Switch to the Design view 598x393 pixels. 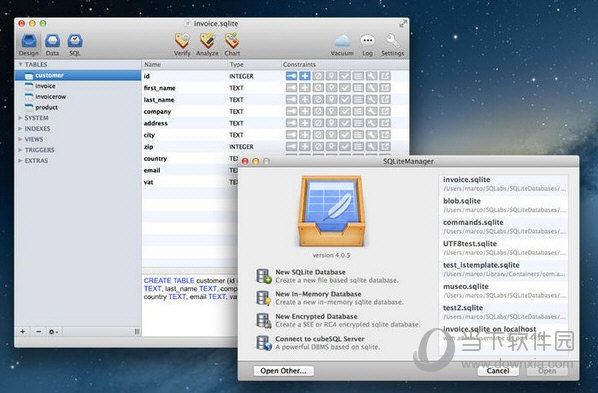click(29, 45)
